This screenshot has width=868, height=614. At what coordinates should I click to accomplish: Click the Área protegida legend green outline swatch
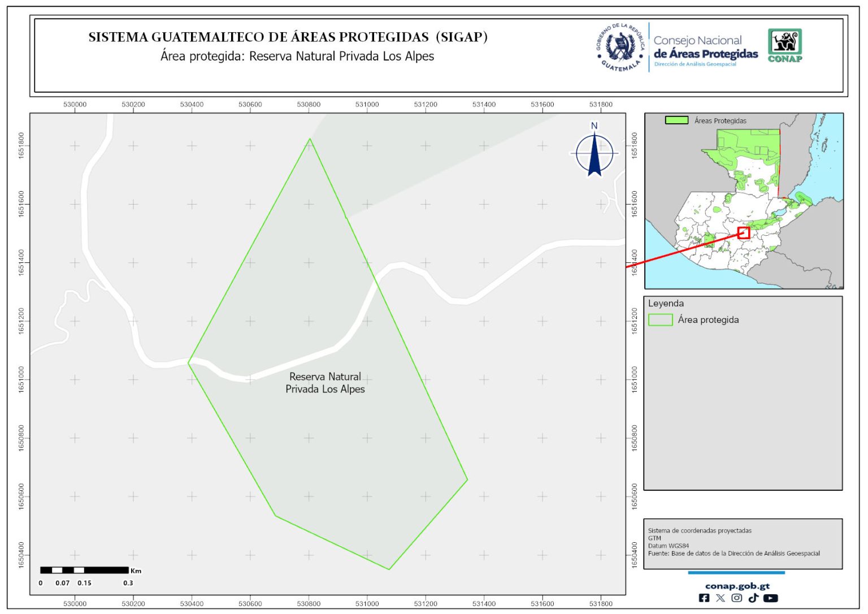(x=660, y=320)
